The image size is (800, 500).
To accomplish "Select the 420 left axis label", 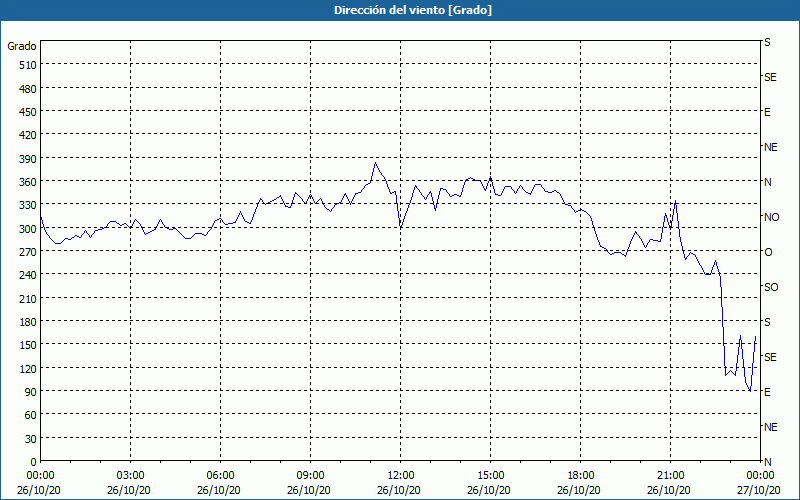I will click(28, 135).
